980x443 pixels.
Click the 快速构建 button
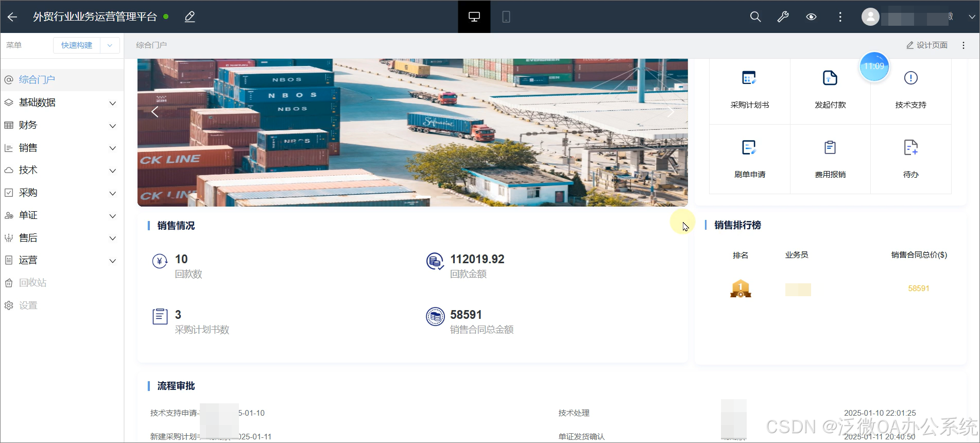click(77, 45)
